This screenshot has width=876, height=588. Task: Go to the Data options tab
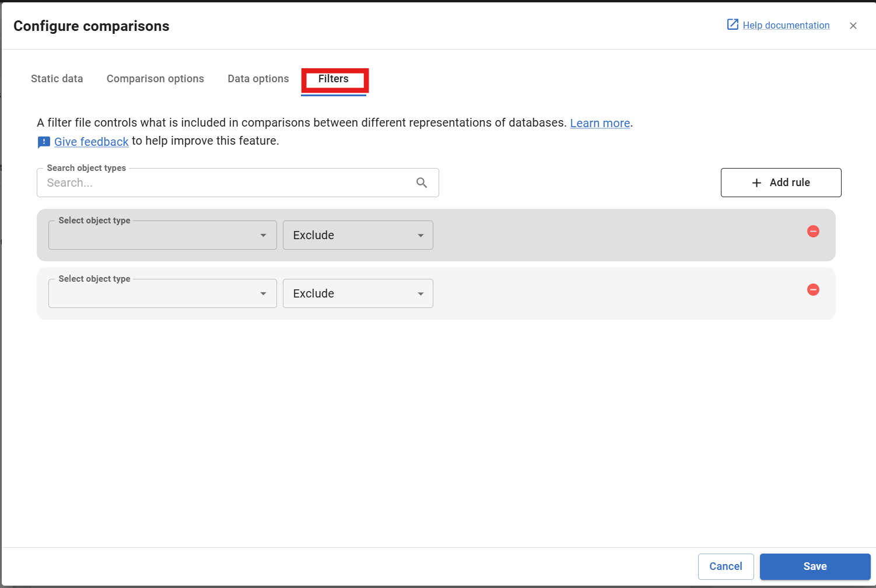coord(258,79)
